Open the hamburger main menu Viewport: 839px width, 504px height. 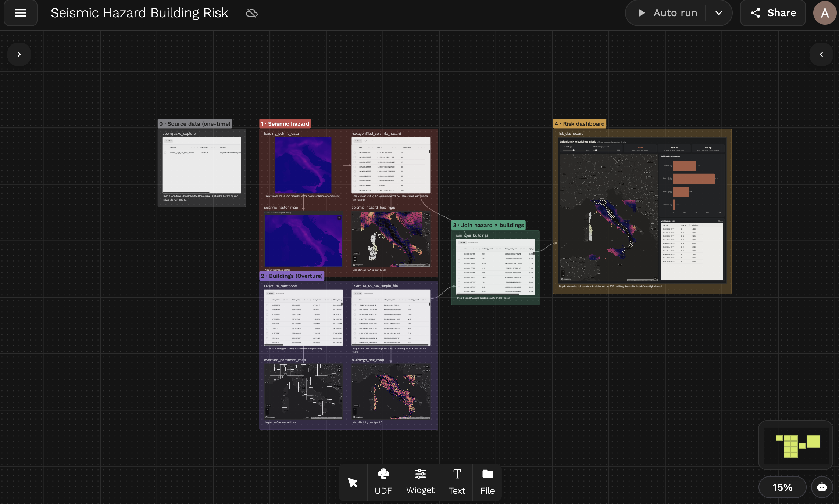pos(21,13)
